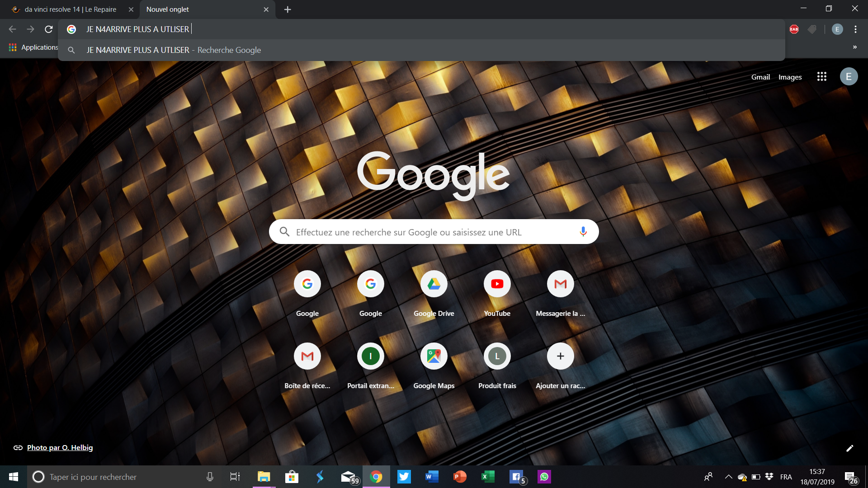Open the Boîte de réce... shortcut
The image size is (868, 488).
point(307,366)
